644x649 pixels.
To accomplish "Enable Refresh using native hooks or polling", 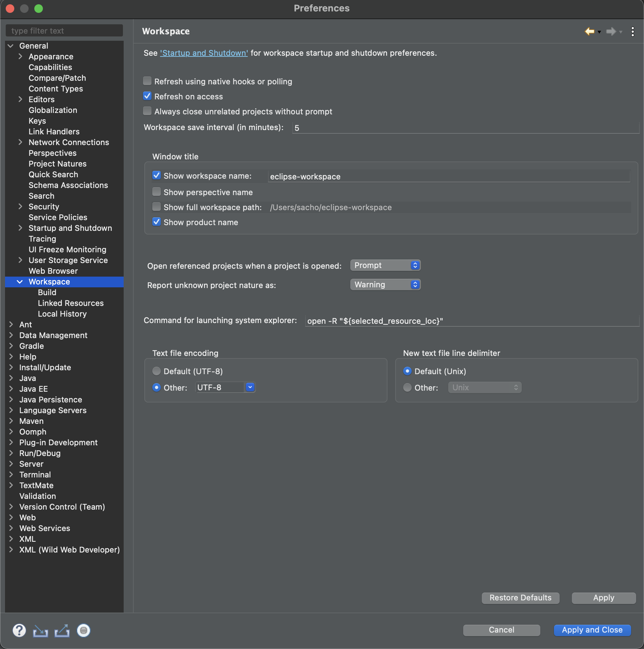I will pyautogui.click(x=147, y=81).
